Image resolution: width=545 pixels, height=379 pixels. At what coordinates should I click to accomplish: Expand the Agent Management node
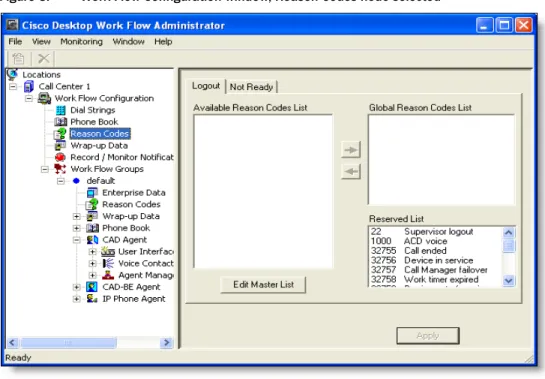point(92,275)
